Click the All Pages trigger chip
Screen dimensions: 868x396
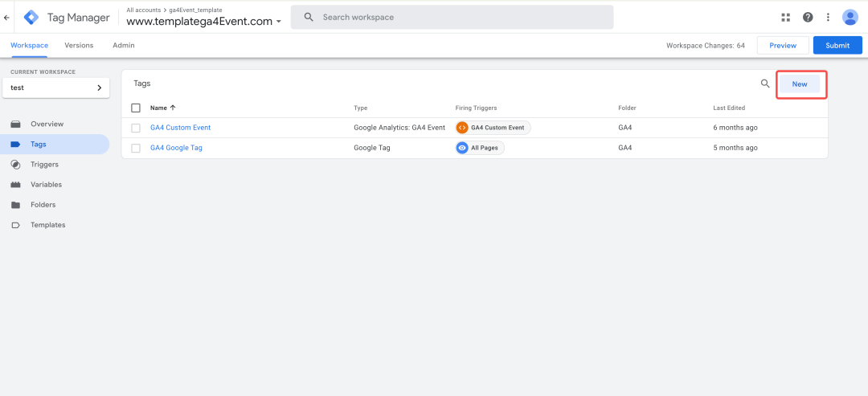[x=479, y=149]
